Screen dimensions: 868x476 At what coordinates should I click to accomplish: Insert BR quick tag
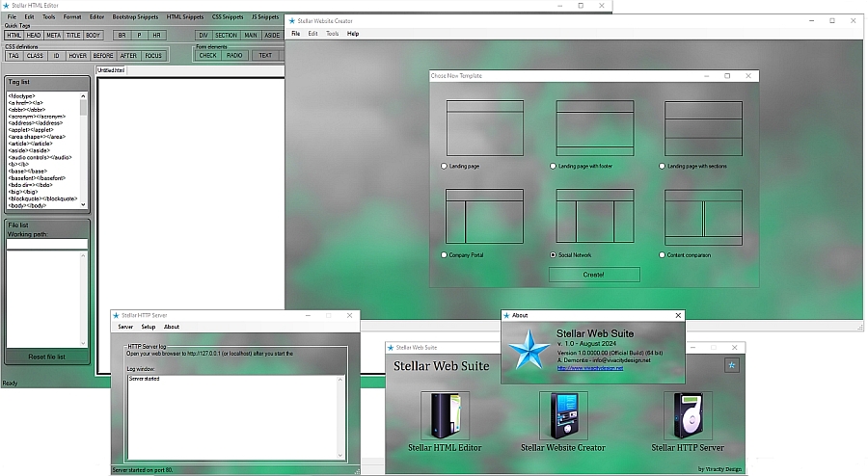point(122,36)
